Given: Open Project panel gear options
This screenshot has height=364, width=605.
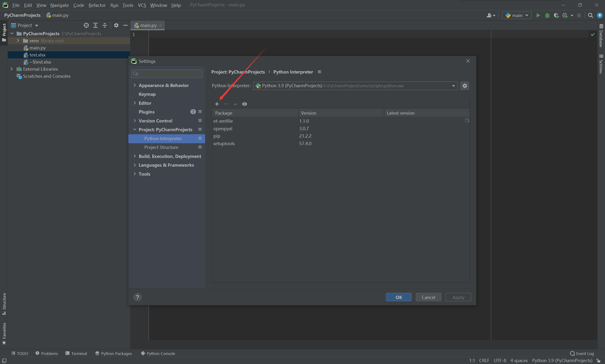Looking at the screenshot, I should (116, 25).
